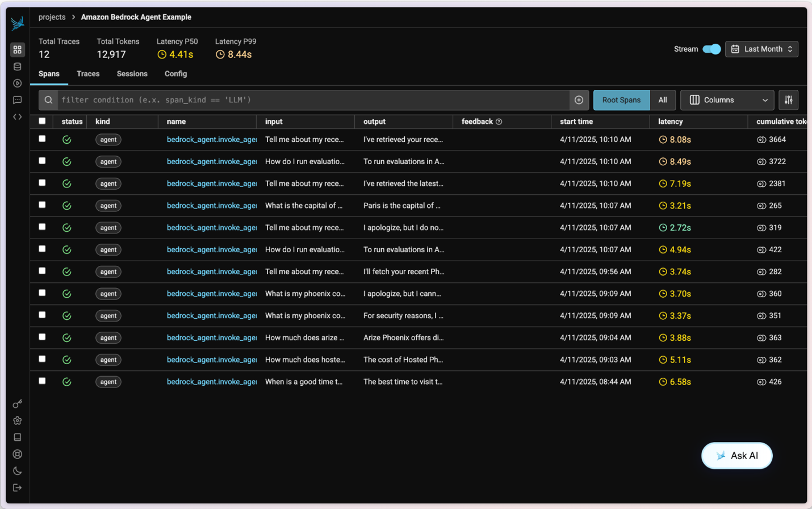812x509 pixels.
Task: Check the select-all checkbox in table header
Action: pyautogui.click(x=42, y=121)
